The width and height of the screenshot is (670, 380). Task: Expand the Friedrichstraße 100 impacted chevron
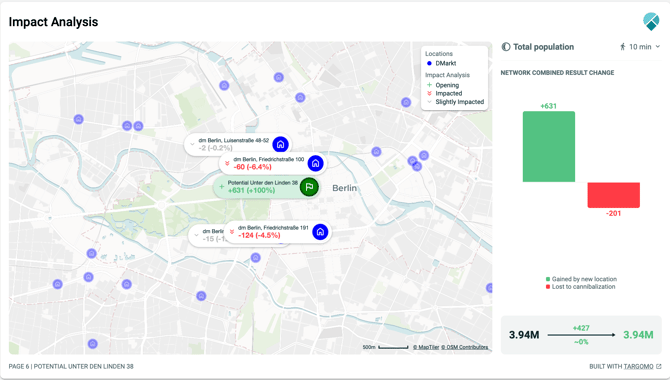(227, 163)
